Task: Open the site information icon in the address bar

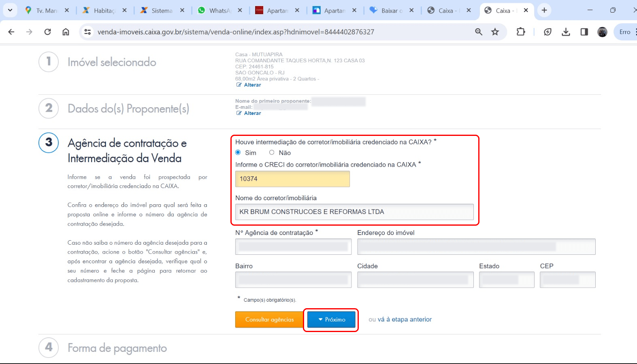Action: point(87,32)
